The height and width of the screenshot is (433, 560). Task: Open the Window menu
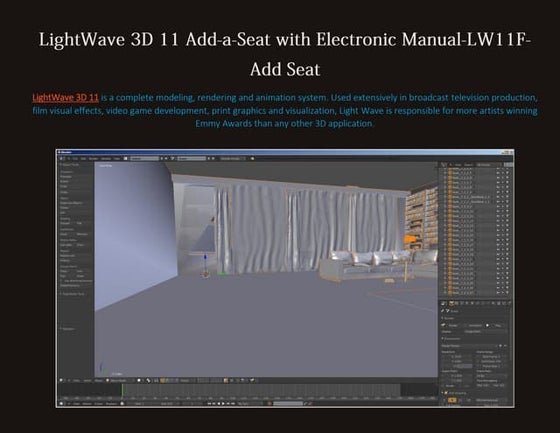(x=106, y=158)
